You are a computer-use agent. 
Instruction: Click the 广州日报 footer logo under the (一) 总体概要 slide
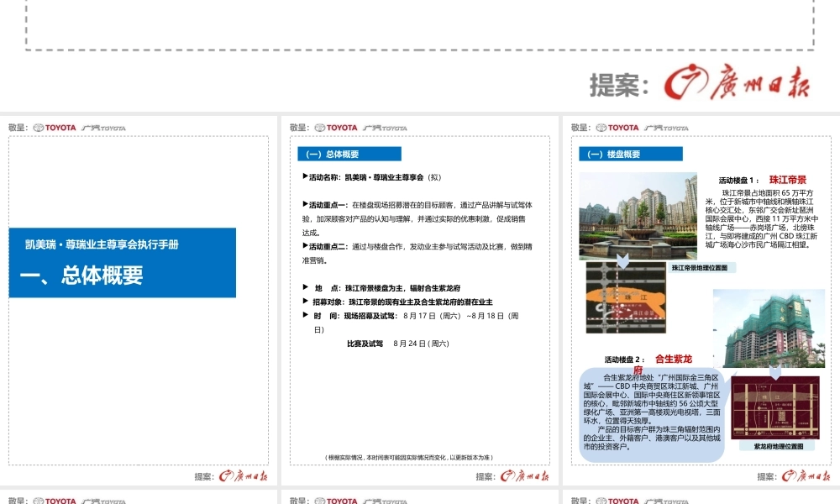coord(524,475)
